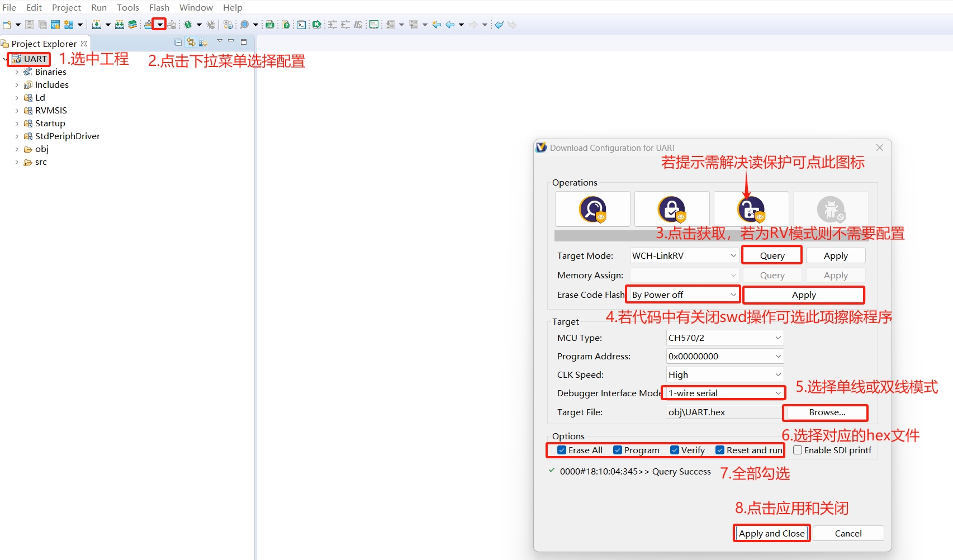Click Apply and Close button
The width and height of the screenshot is (953, 560).
pyautogui.click(x=771, y=534)
